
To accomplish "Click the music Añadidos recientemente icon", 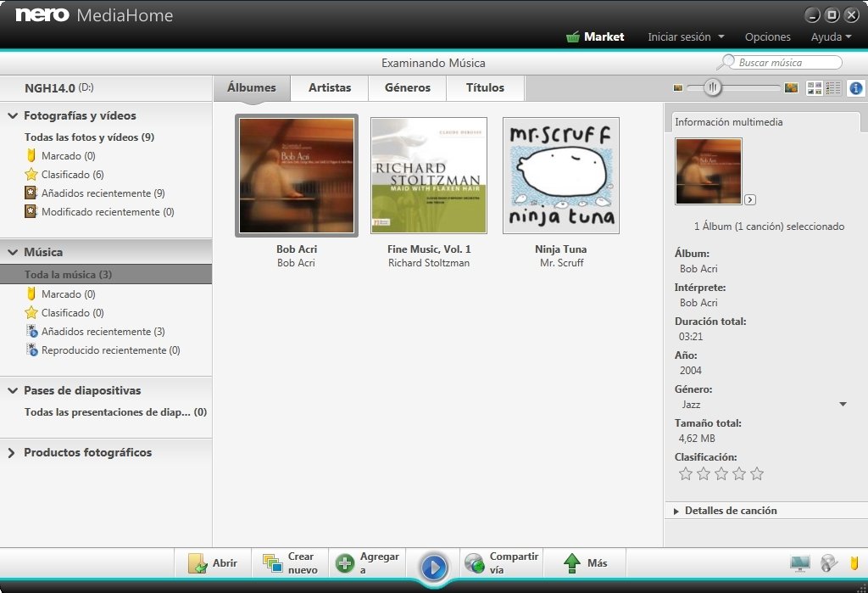I will [32, 332].
